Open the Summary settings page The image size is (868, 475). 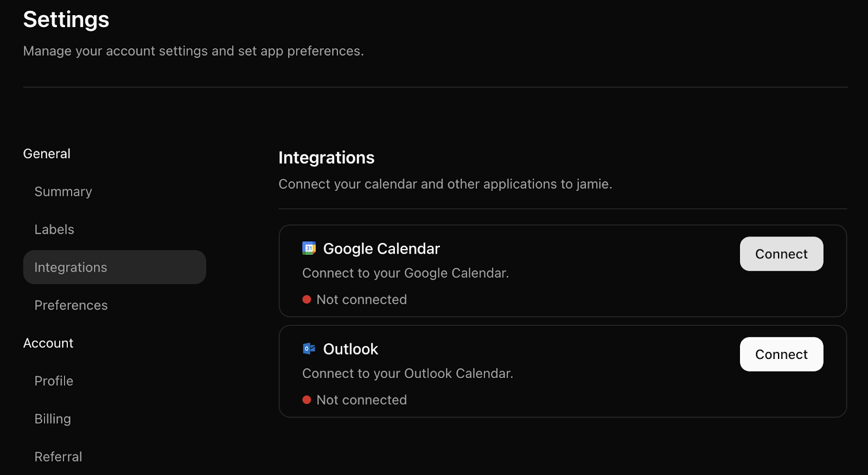[x=63, y=192]
